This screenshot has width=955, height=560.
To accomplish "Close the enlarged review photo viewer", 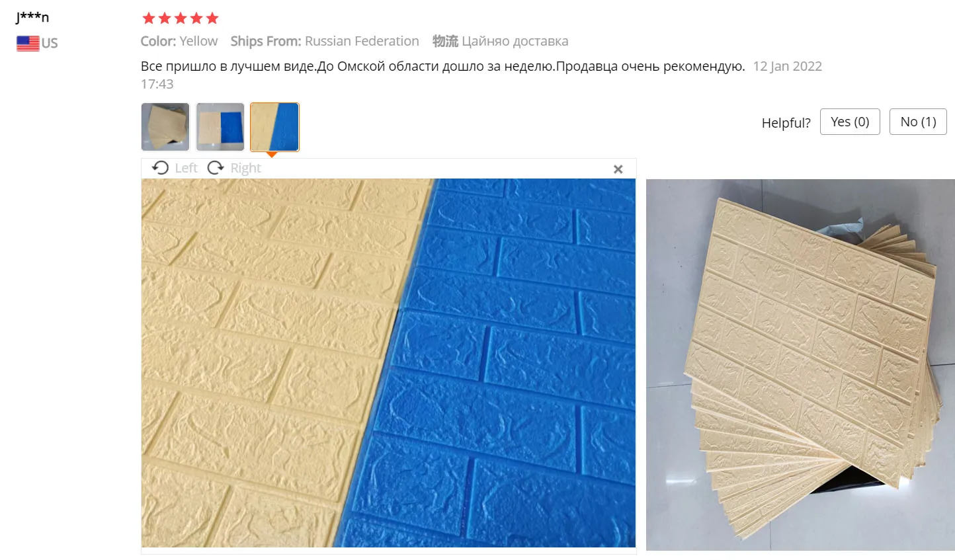I will point(618,169).
